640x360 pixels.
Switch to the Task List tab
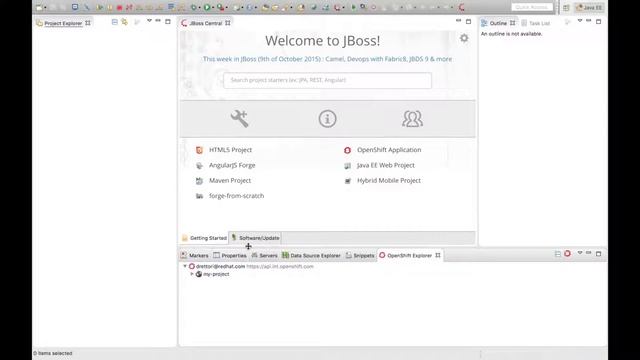click(536, 23)
